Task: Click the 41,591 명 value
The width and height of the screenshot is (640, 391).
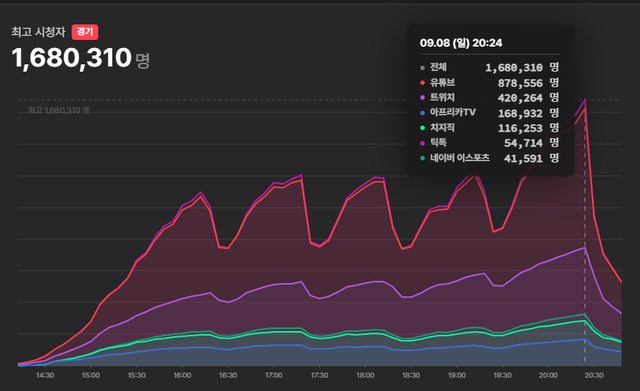Action: pos(531,158)
